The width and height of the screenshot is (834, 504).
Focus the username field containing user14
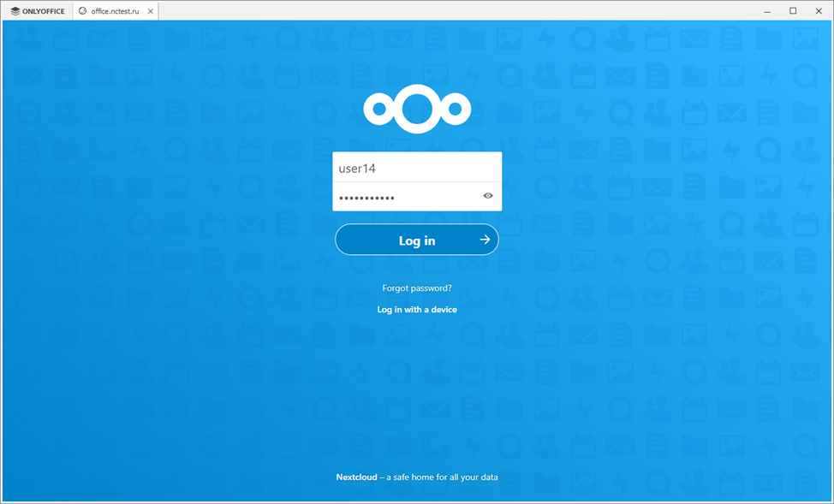pos(417,168)
